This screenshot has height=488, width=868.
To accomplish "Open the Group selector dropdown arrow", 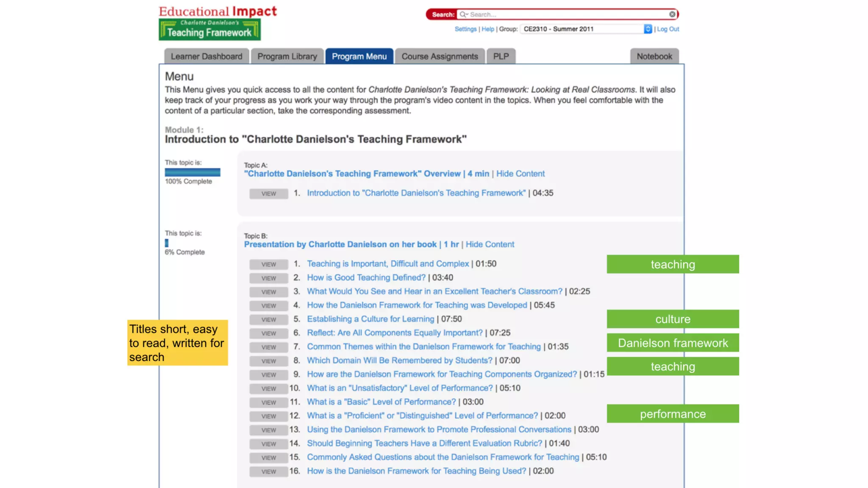I will pyautogui.click(x=648, y=29).
